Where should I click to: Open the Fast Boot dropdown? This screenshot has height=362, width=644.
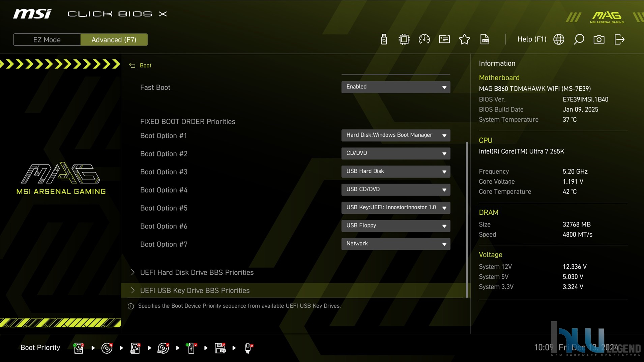[x=396, y=87]
